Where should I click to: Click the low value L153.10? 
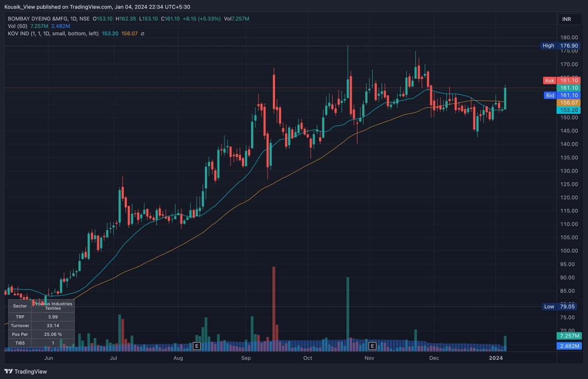[149, 19]
